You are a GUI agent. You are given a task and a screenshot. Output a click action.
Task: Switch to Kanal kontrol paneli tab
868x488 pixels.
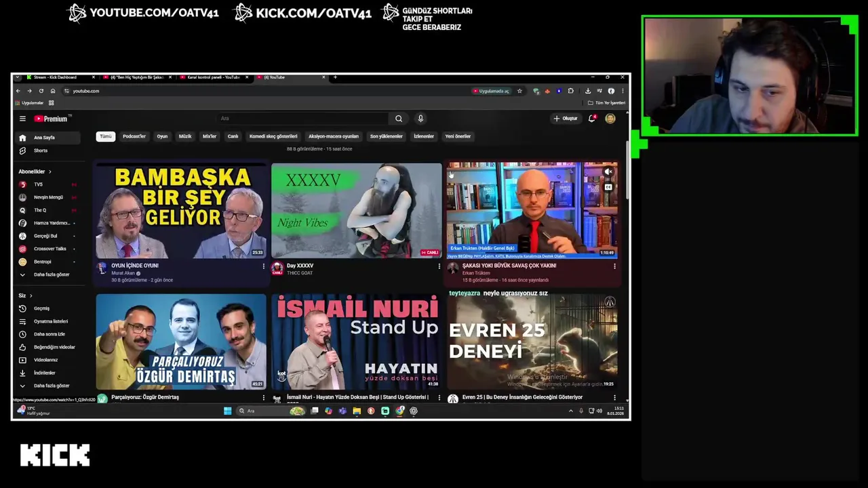pyautogui.click(x=214, y=77)
